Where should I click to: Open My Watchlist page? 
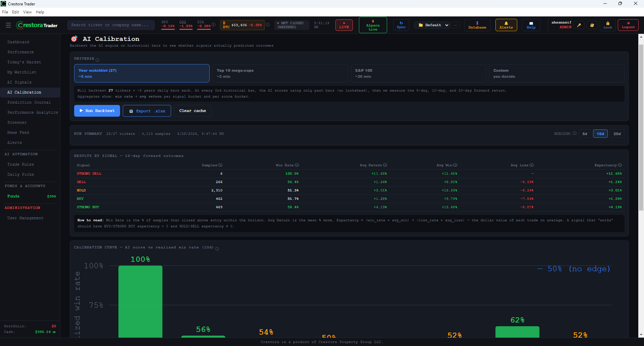click(x=30, y=72)
